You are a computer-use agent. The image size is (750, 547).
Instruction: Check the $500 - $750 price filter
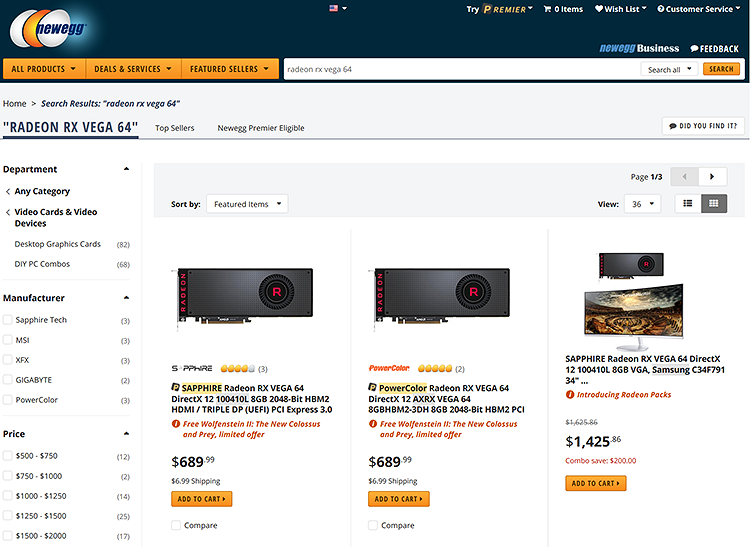[8, 456]
